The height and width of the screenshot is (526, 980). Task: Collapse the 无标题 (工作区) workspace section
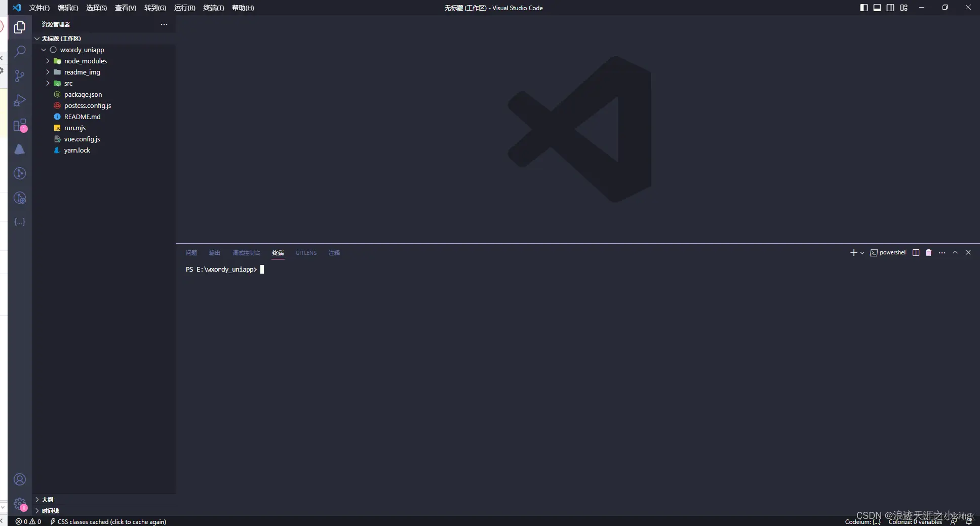[x=104, y=39]
